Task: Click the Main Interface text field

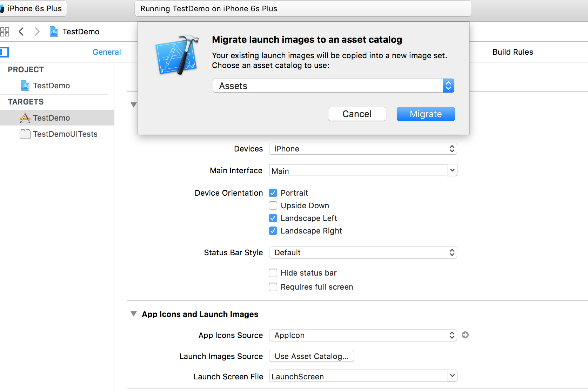Action: pos(358,170)
